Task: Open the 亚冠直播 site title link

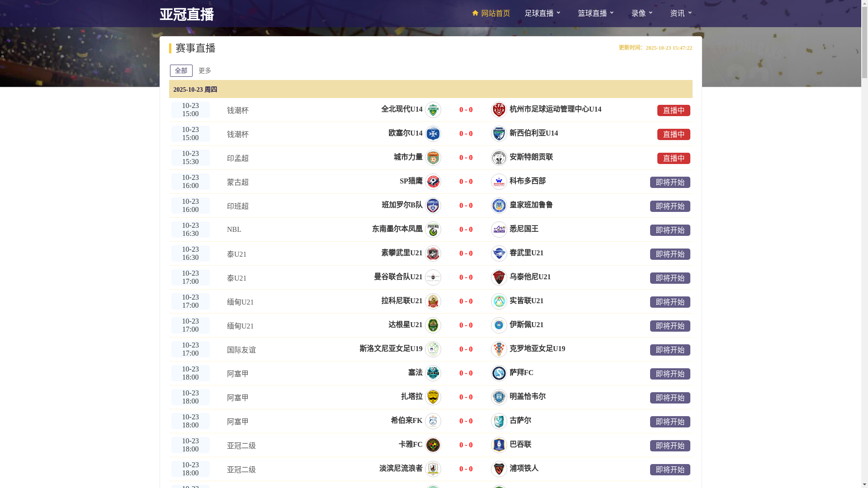Action: coord(187,14)
